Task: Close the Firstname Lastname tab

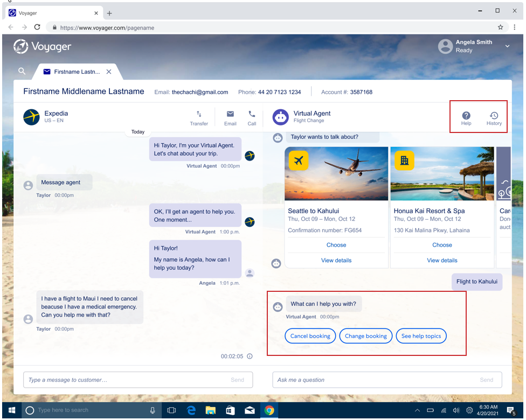Action: (x=109, y=72)
